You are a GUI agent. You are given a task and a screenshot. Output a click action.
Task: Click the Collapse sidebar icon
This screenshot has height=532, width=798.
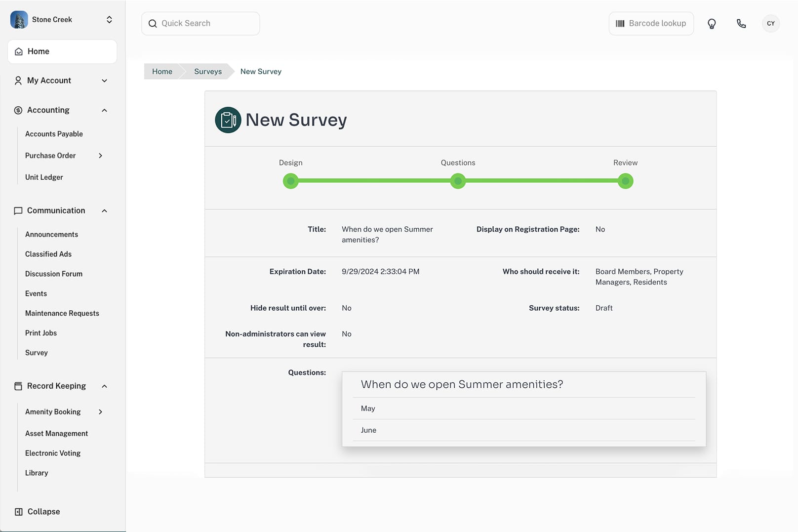pos(19,512)
